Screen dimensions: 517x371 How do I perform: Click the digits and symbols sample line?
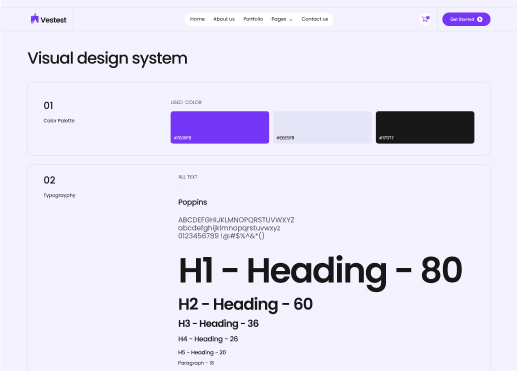click(221, 236)
